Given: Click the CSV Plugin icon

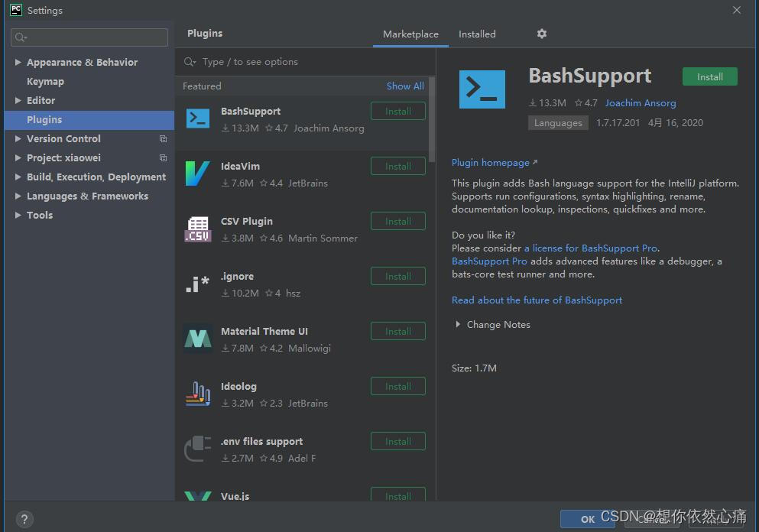Looking at the screenshot, I should coord(198,229).
